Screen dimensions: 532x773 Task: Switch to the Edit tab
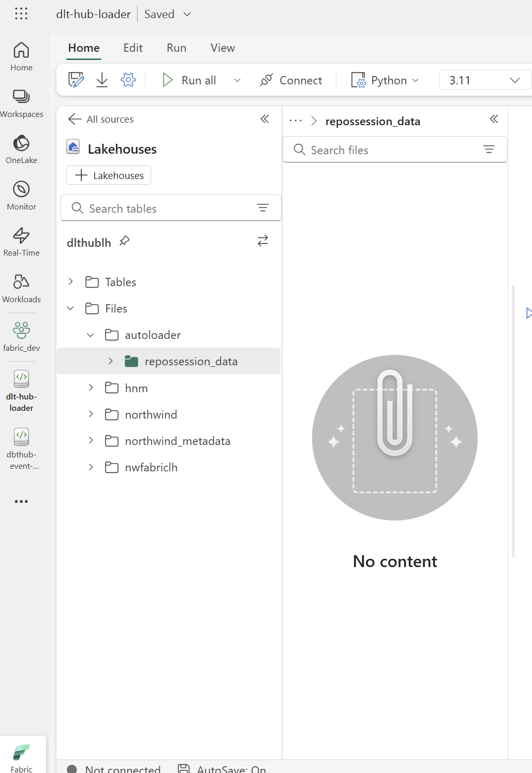(132, 48)
